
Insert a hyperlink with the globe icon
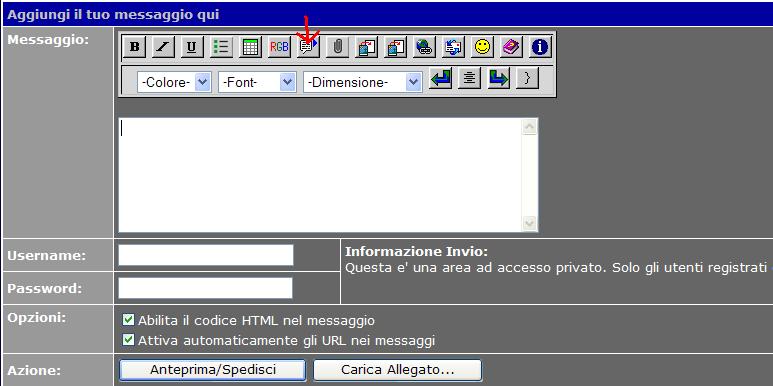[424, 47]
